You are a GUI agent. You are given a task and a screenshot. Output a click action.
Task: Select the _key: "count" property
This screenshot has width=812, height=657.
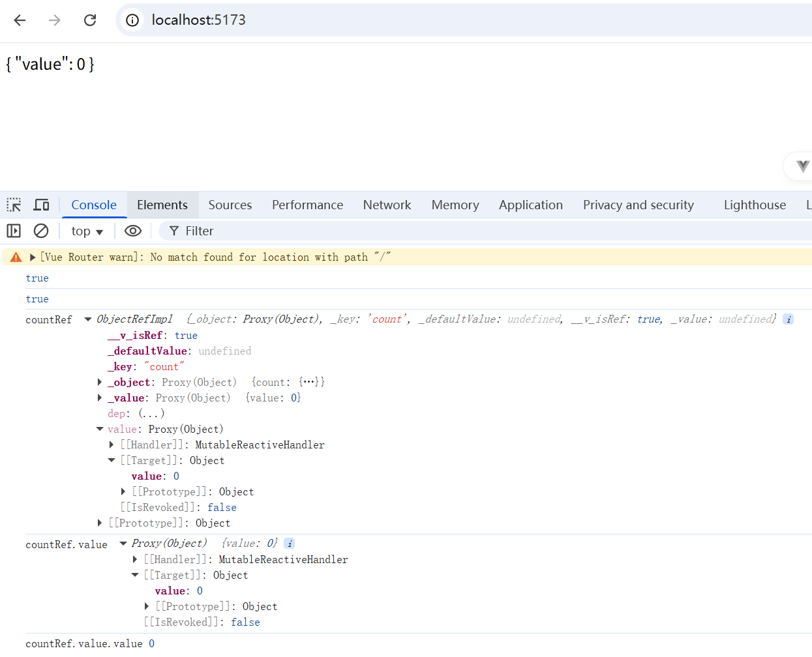click(146, 366)
